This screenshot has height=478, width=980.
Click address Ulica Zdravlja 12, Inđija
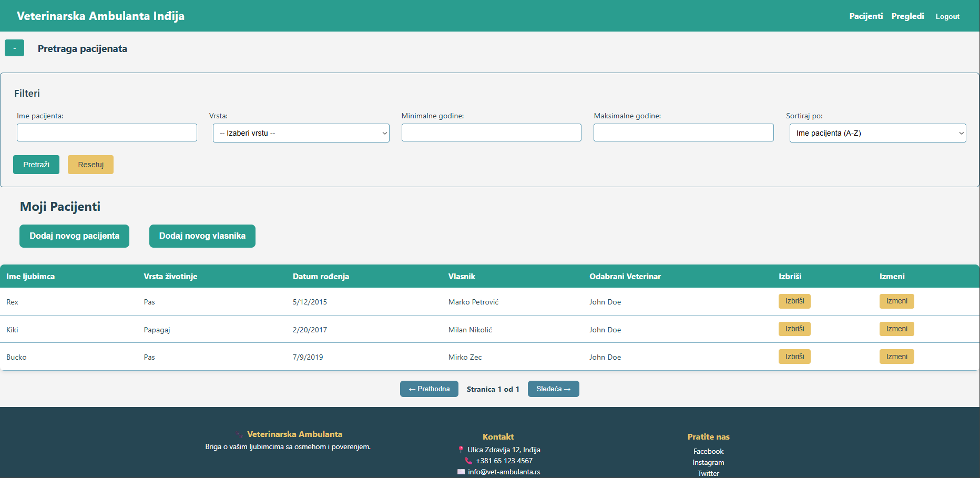tap(504, 450)
